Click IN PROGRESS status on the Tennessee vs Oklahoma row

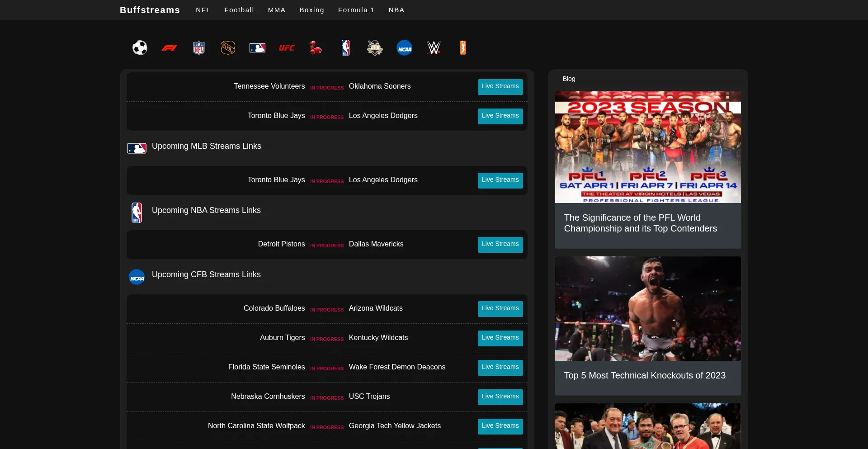click(x=327, y=88)
